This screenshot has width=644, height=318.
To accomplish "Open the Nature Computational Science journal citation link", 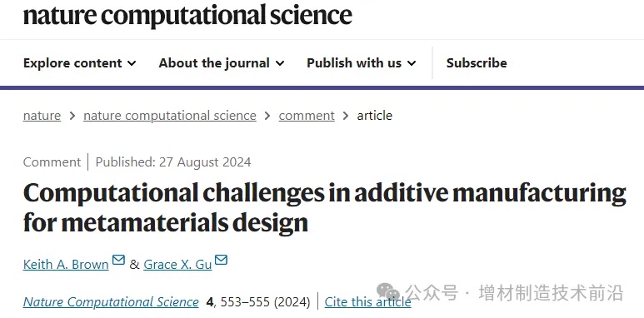I will (111, 302).
